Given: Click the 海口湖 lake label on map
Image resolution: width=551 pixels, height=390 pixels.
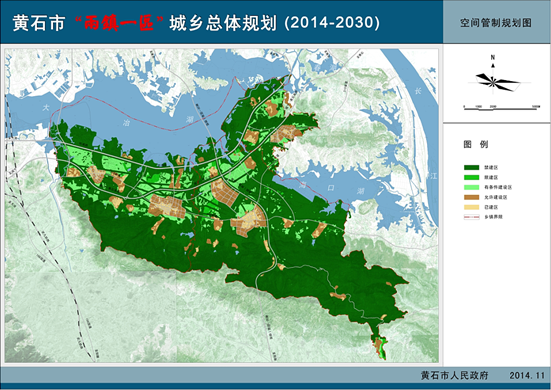Looking at the screenshot, I should pos(331,188).
